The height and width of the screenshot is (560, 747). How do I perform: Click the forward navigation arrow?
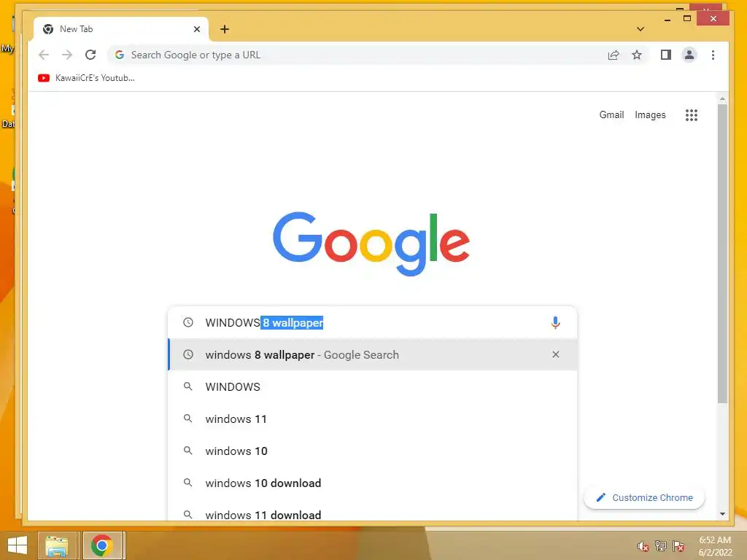[x=67, y=55]
